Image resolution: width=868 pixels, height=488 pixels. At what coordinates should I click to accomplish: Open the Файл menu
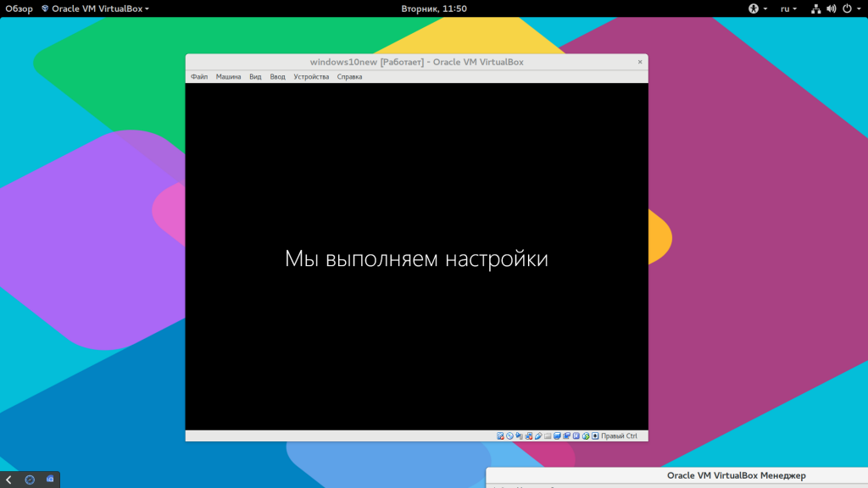coord(199,77)
